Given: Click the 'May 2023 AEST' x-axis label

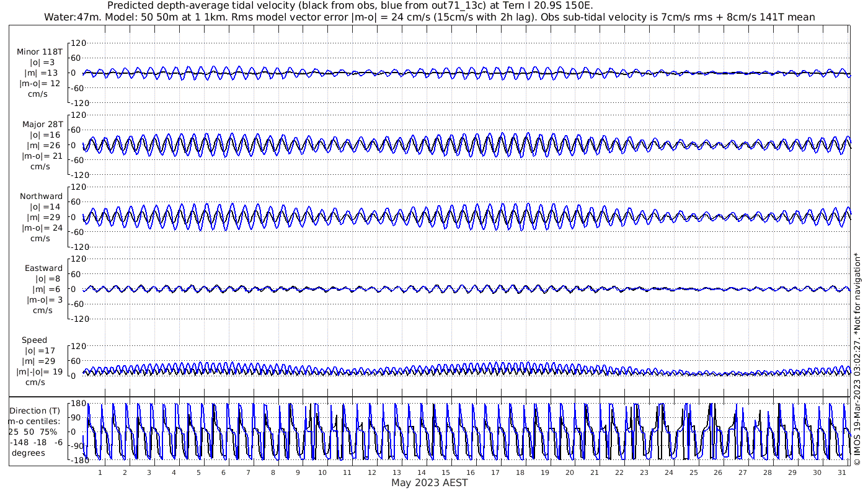Looking at the screenshot, I should click(x=429, y=482).
